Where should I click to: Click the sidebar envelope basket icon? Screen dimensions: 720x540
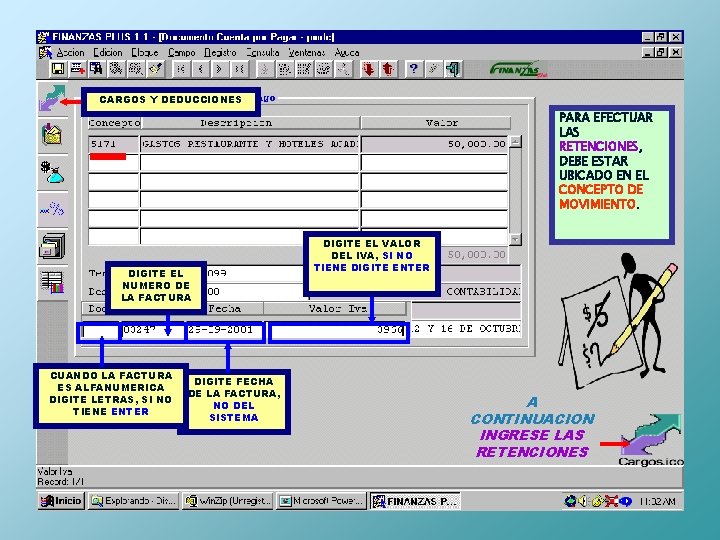pyautogui.click(x=52, y=134)
